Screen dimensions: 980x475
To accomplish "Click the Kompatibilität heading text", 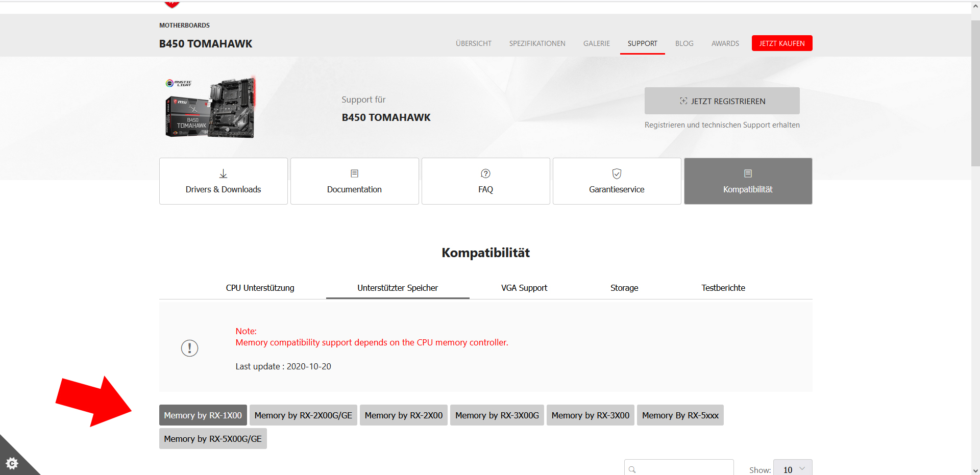I will [486, 253].
